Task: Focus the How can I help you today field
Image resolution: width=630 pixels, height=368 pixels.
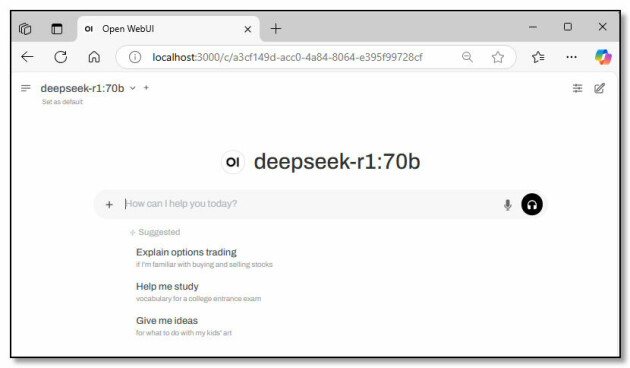Action: click(309, 204)
